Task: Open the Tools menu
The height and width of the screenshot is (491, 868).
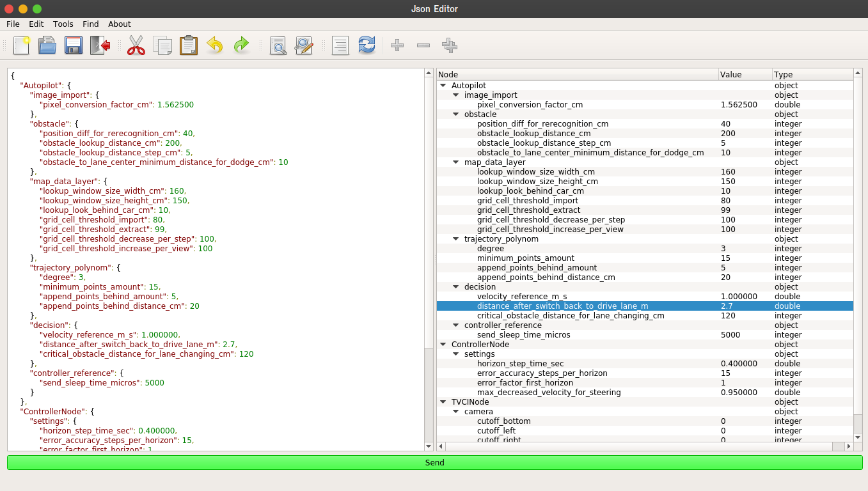Action: [x=63, y=24]
